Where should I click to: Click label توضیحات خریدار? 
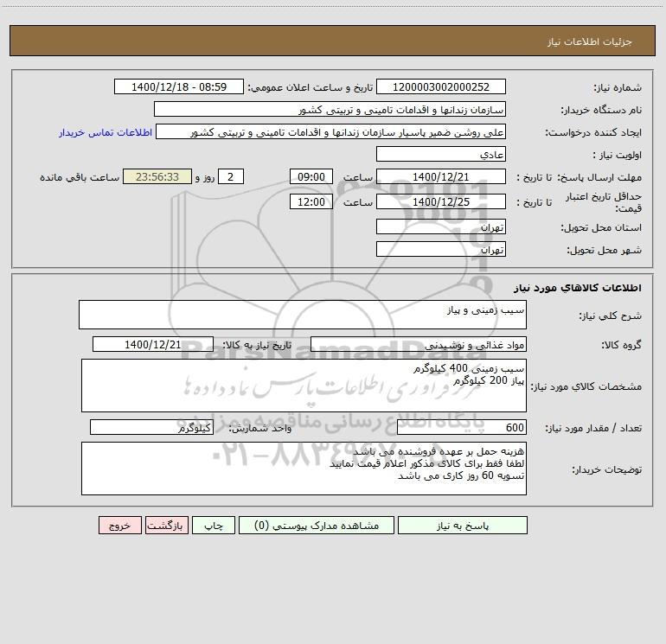tap(606, 469)
